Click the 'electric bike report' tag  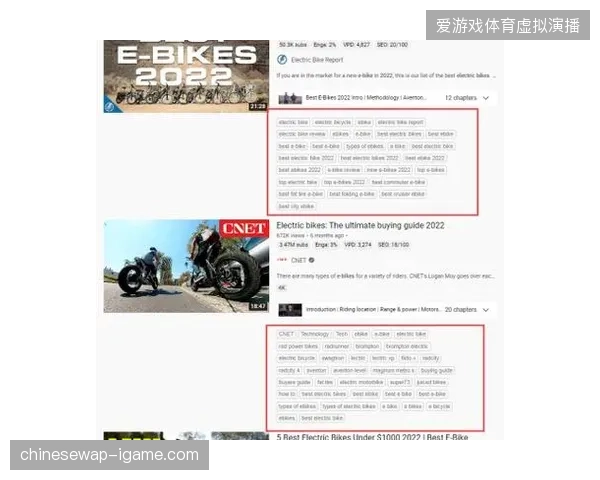[x=400, y=122]
